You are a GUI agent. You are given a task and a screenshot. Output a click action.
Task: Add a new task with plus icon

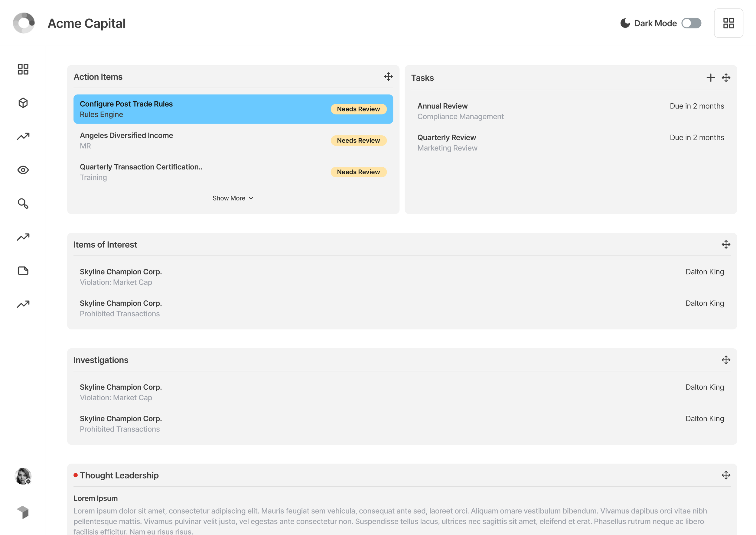tap(711, 78)
